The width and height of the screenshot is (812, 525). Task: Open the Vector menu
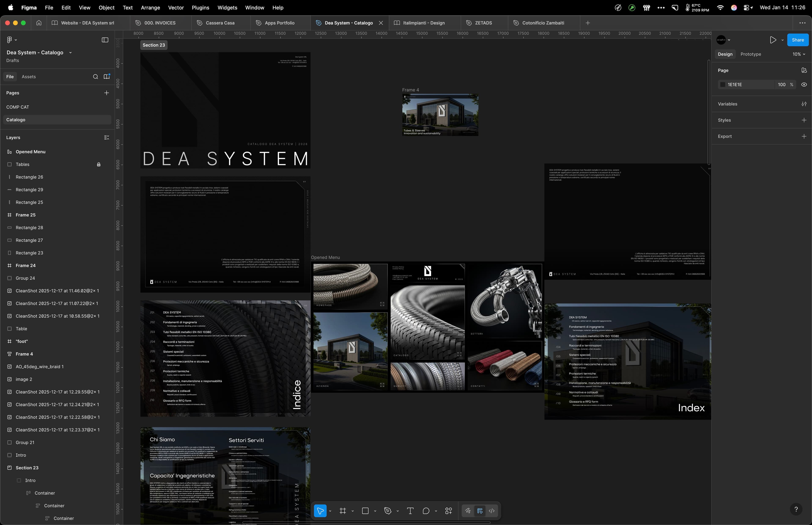[x=176, y=7]
